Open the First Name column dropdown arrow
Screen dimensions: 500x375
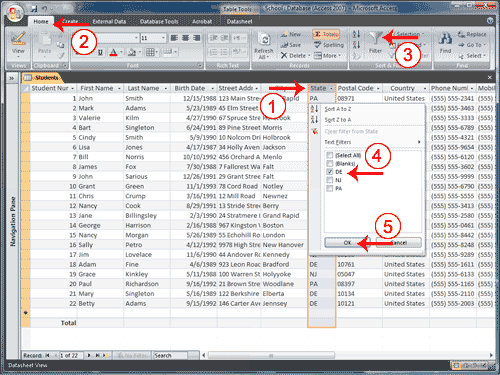119,89
